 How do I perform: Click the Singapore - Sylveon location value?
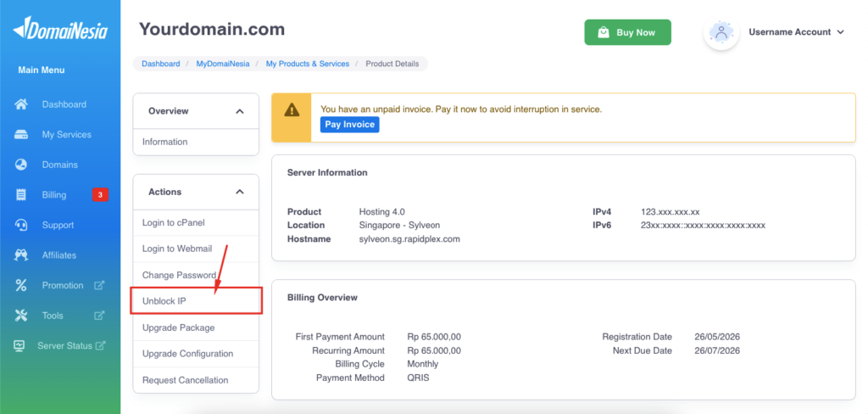(x=400, y=225)
